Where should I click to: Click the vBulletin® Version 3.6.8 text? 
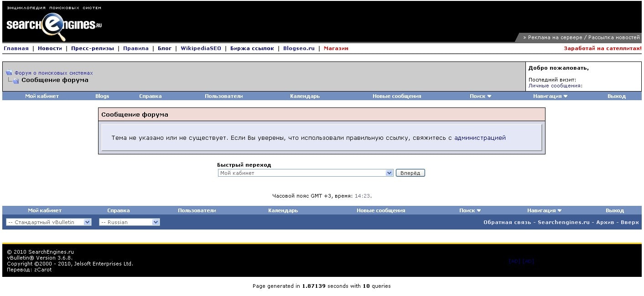click(x=40, y=258)
